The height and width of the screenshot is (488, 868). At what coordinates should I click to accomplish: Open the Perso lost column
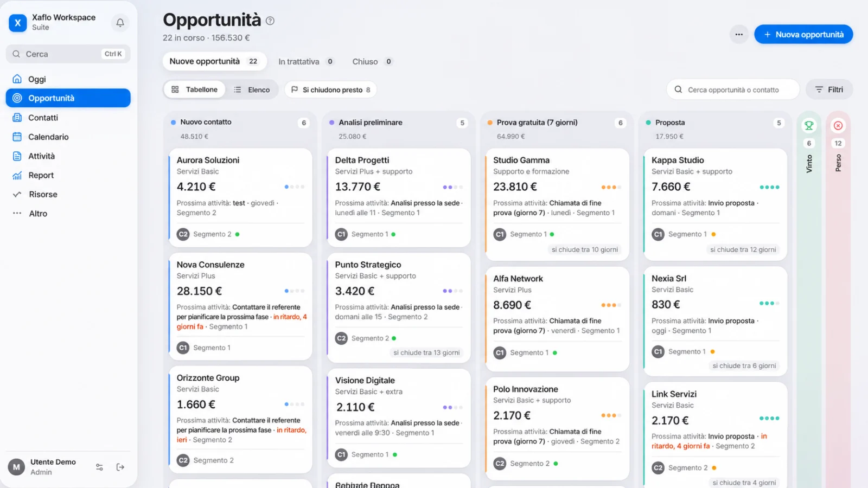(838, 126)
